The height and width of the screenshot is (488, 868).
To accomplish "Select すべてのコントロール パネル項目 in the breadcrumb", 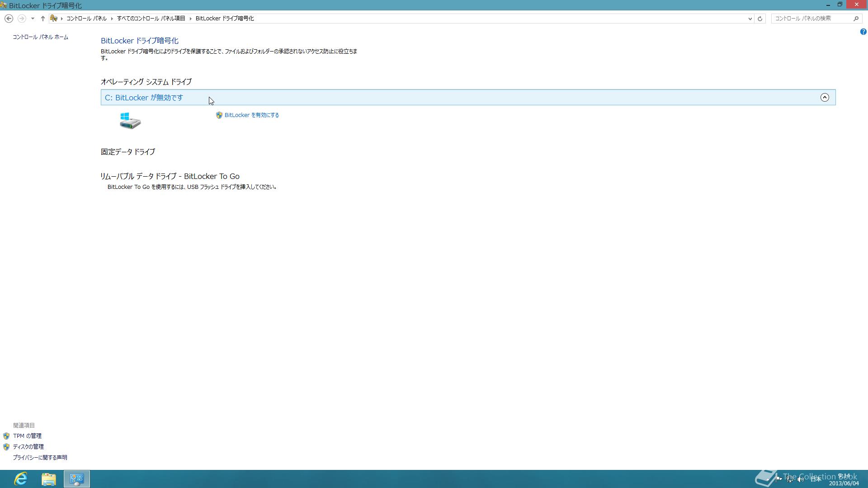I will click(151, 19).
